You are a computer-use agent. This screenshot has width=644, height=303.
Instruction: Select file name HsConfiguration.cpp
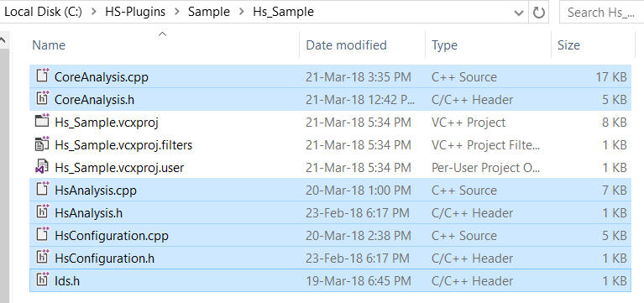pos(112,236)
